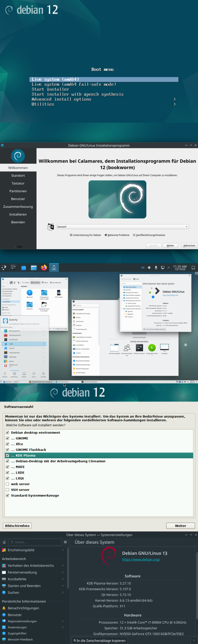Open Veröffentlichungshinweise link in Calamares

click(149, 235)
